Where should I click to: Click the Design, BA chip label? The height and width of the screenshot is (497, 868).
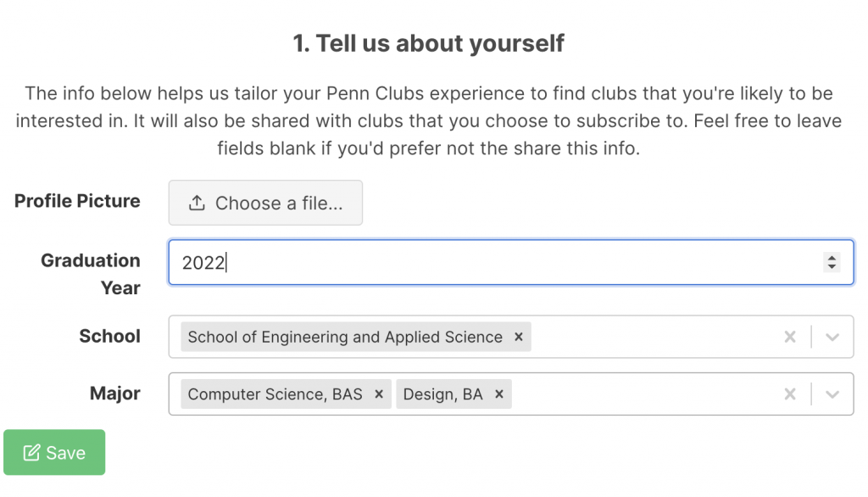[x=442, y=394]
